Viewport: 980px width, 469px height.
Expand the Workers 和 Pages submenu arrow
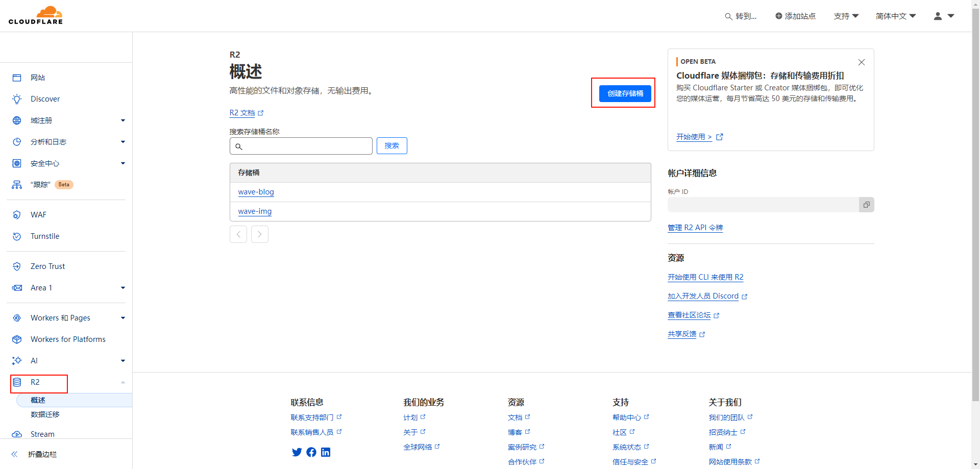point(123,318)
